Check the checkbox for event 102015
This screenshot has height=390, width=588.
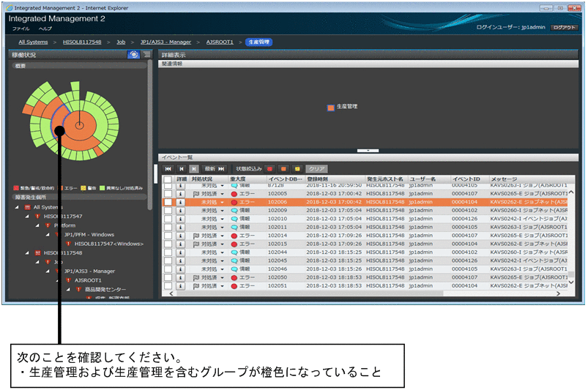(168, 244)
